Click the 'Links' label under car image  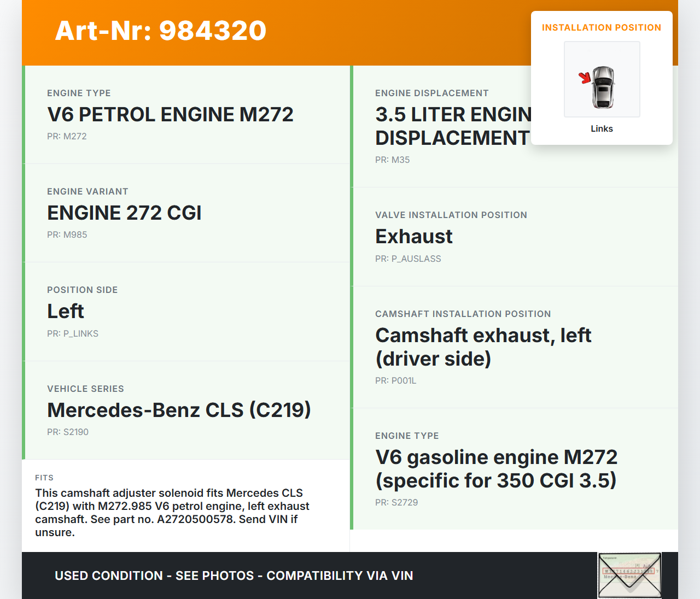click(602, 129)
